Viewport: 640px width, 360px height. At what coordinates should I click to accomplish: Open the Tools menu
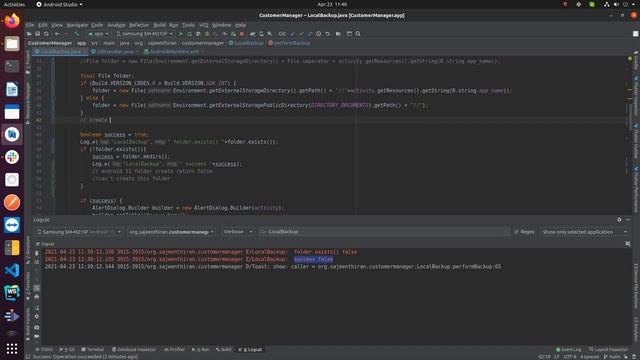coord(188,25)
